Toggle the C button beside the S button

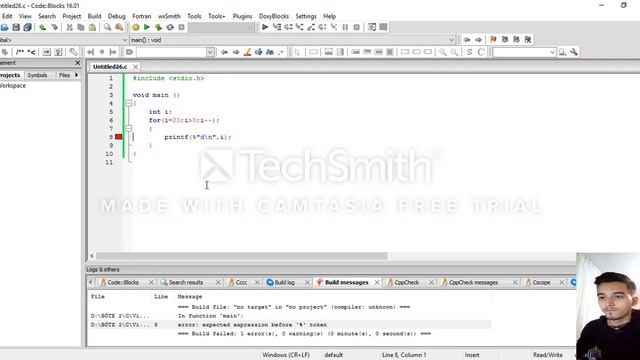tap(481, 52)
